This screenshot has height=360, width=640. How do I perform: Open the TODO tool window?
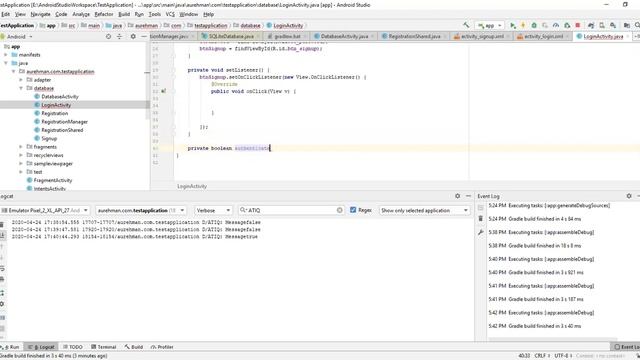click(x=73, y=347)
